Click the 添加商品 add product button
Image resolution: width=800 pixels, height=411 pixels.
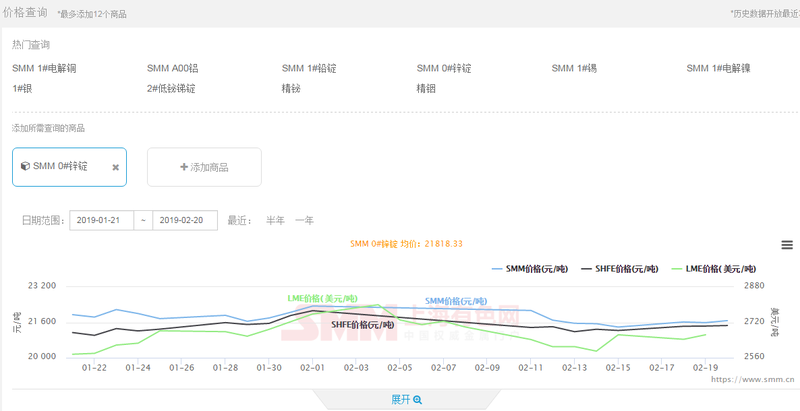pyautogui.click(x=204, y=167)
